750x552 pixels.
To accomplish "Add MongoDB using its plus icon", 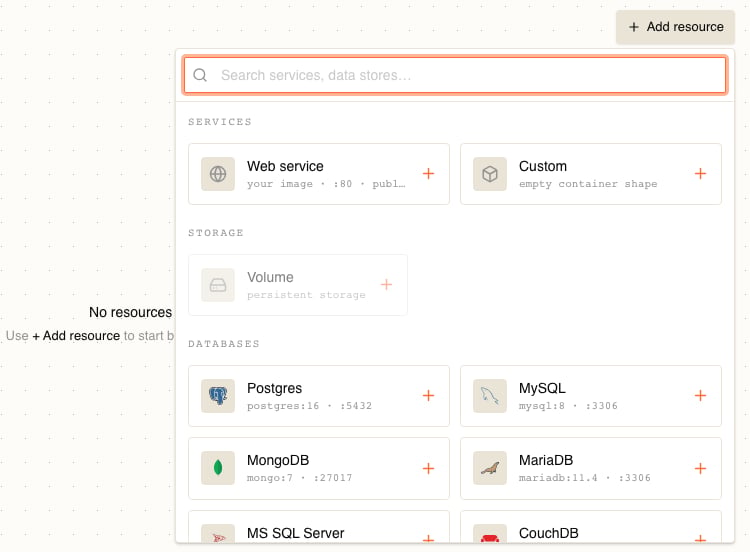I will (429, 468).
